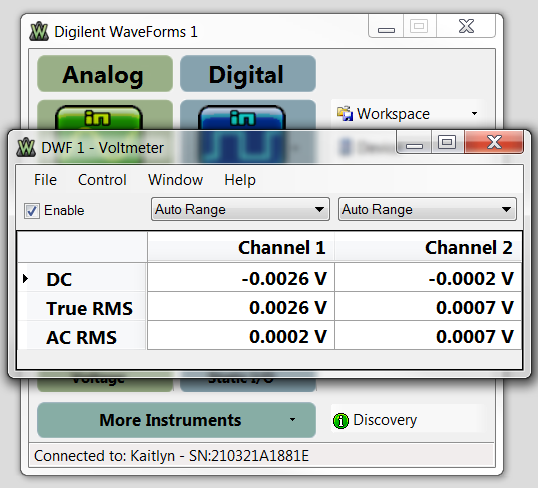The height and width of the screenshot is (488, 538).
Task: Maximize the Voltmeter window
Action: pos(446,142)
